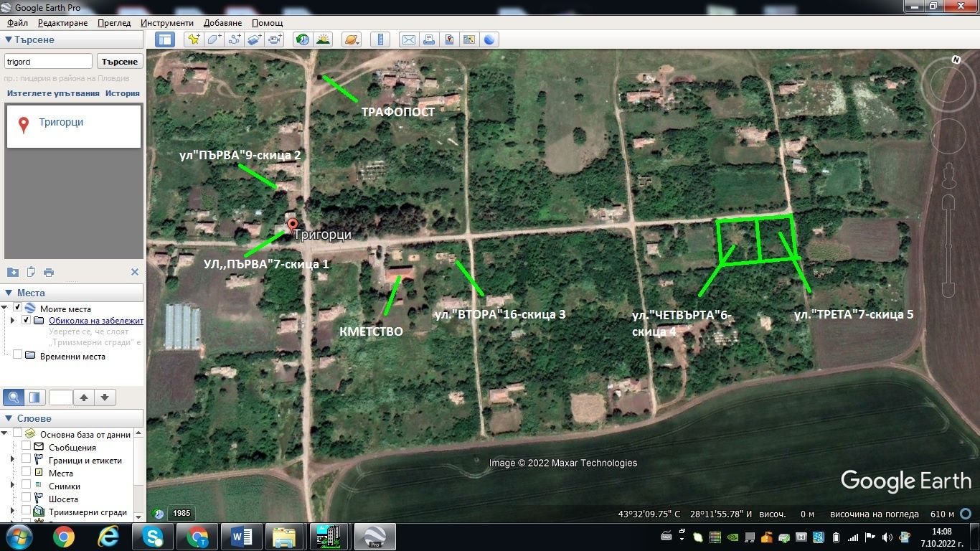Uncheck the Моите места checkbox
980x551 pixels.
[18, 308]
